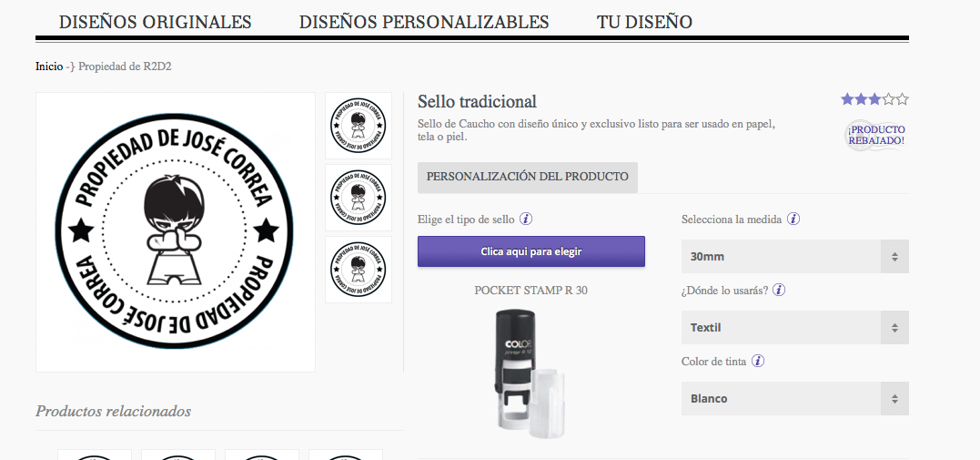Open the Textil usage dropdown
980x460 pixels.
795,327
